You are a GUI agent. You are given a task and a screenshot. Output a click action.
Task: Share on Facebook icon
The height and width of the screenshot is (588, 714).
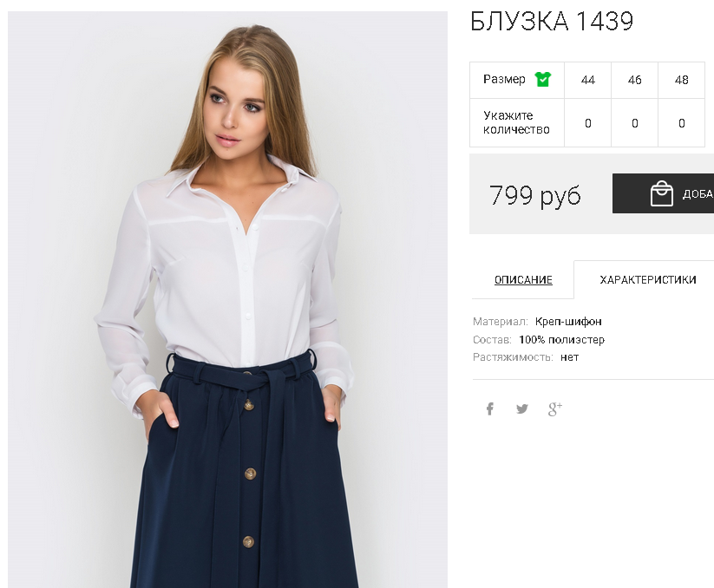(490, 408)
